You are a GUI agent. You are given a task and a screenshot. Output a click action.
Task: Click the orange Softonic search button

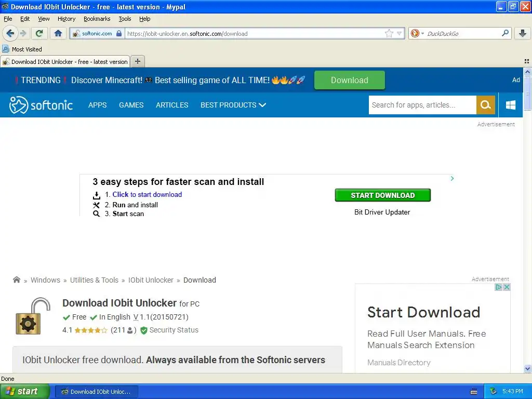[x=486, y=105]
